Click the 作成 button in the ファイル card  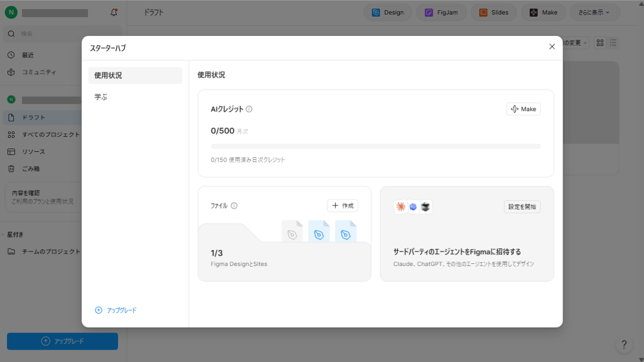342,205
